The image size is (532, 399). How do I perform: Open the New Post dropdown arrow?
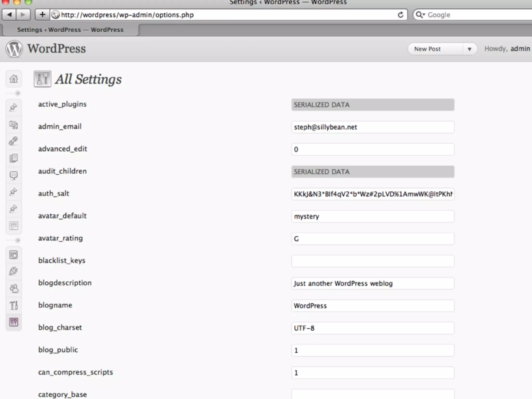(469, 49)
